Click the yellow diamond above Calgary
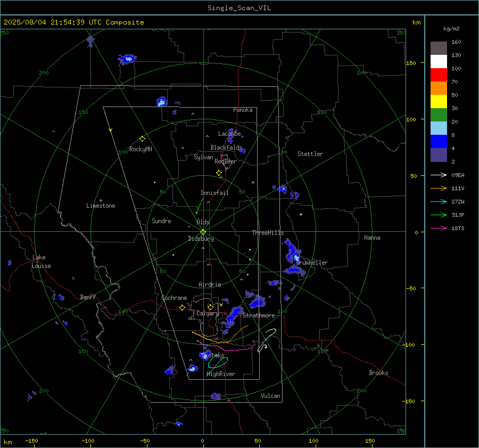Viewport: 479px width, 448px height. pyautogui.click(x=210, y=307)
